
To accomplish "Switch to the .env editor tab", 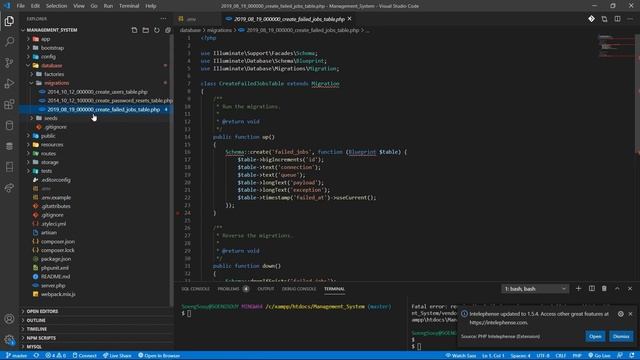I will tap(199, 19).
